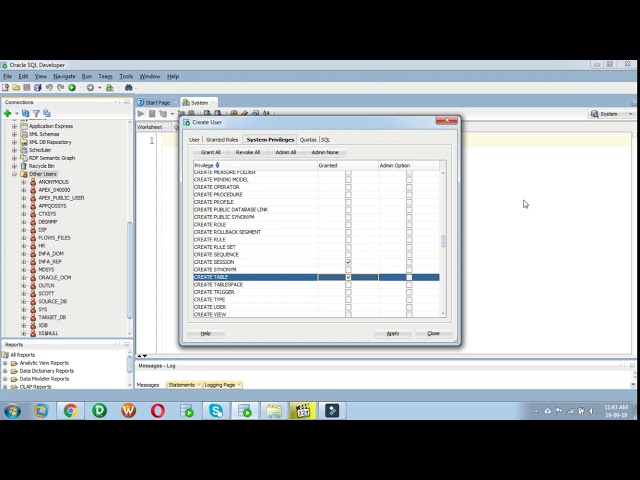Uncheck Granted for CREATE TABLE

348,277
